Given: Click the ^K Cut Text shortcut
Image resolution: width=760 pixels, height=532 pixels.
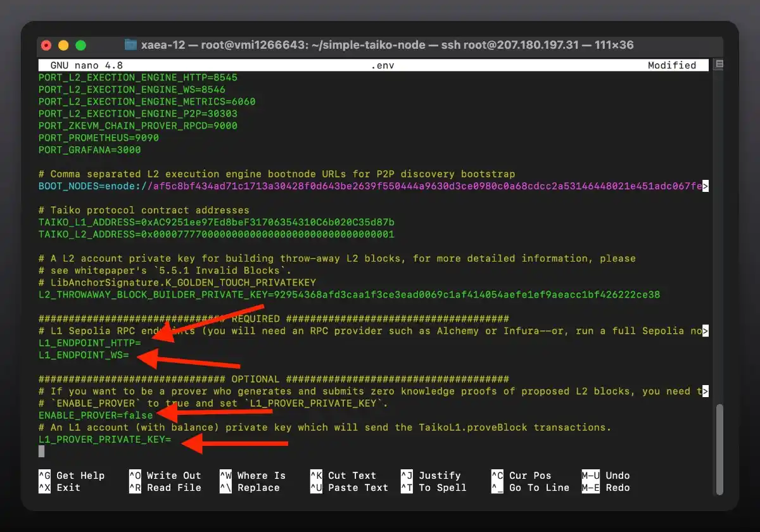Looking at the screenshot, I should click(343, 476).
